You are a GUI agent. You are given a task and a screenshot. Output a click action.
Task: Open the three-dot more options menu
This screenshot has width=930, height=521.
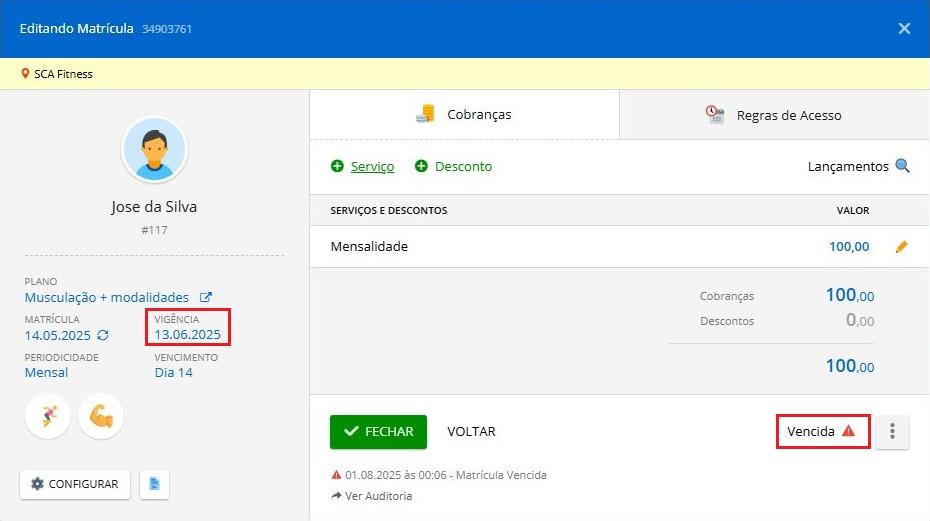(x=892, y=431)
